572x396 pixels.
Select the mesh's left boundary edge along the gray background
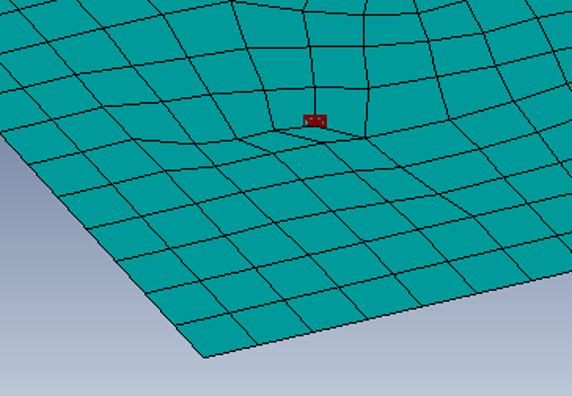(102, 245)
